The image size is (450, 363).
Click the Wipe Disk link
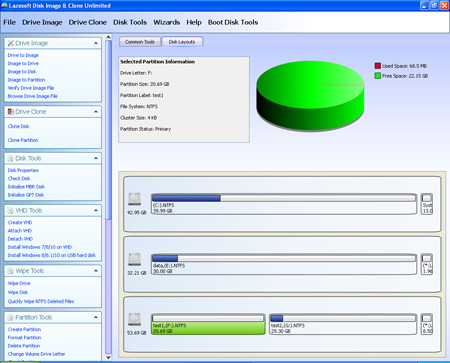18,292
